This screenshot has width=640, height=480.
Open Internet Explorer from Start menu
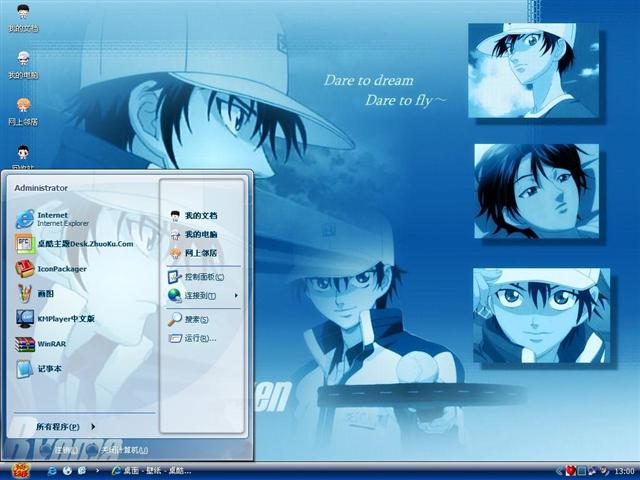click(x=52, y=219)
